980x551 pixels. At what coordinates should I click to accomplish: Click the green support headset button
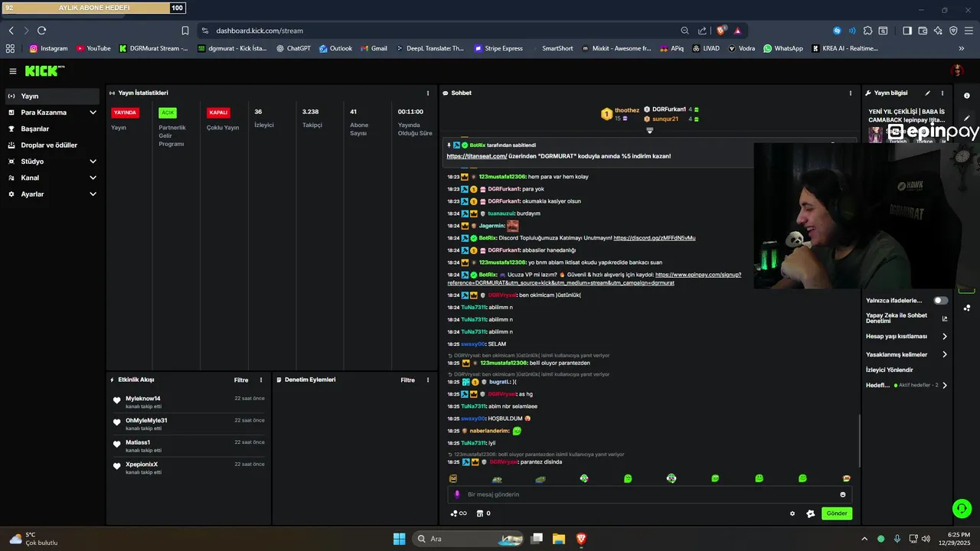pyautogui.click(x=961, y=508)
